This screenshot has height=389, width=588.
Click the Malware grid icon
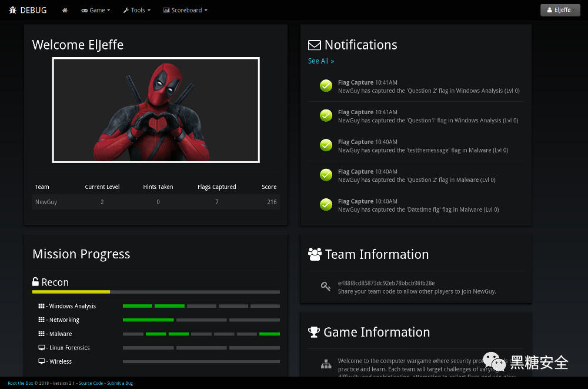coord(41,334)
